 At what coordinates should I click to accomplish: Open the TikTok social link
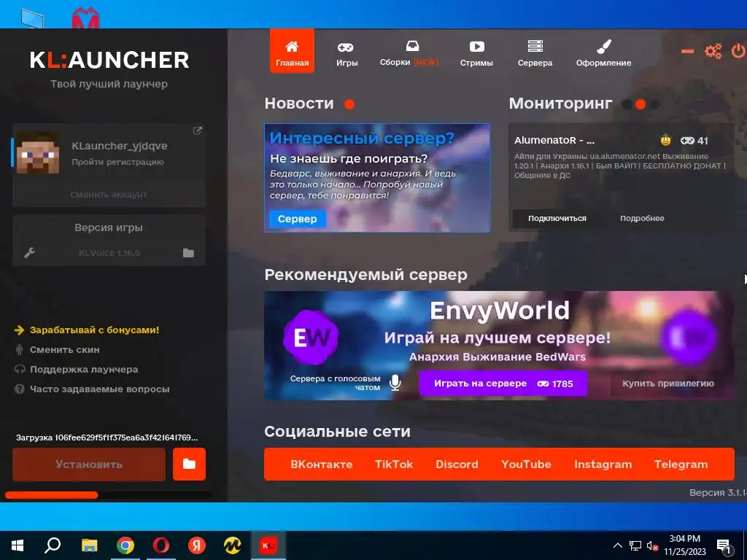coord(393,464)
